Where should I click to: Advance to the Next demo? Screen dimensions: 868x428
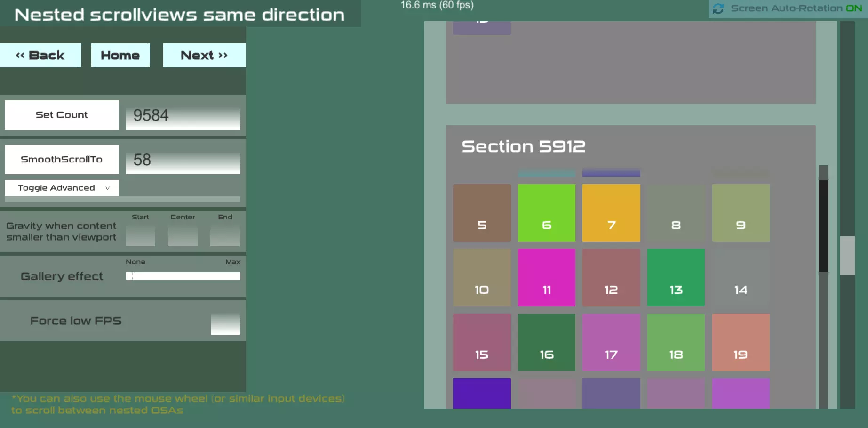(204, 55)
